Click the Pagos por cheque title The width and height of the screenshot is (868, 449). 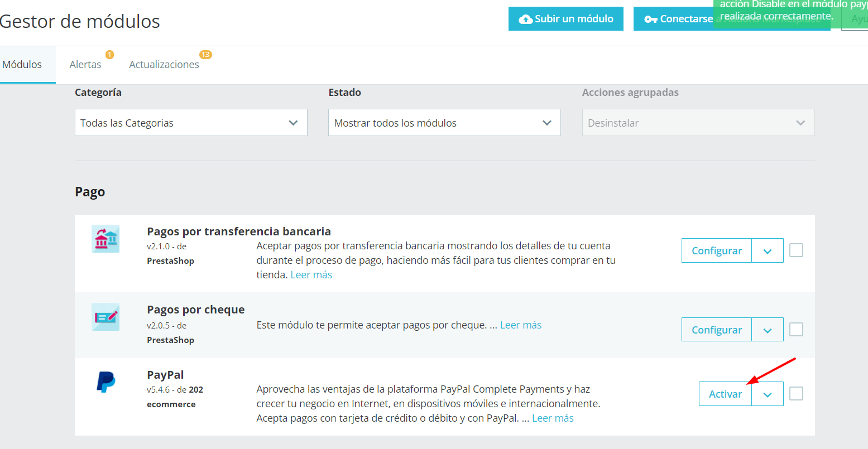pos(196,310)
